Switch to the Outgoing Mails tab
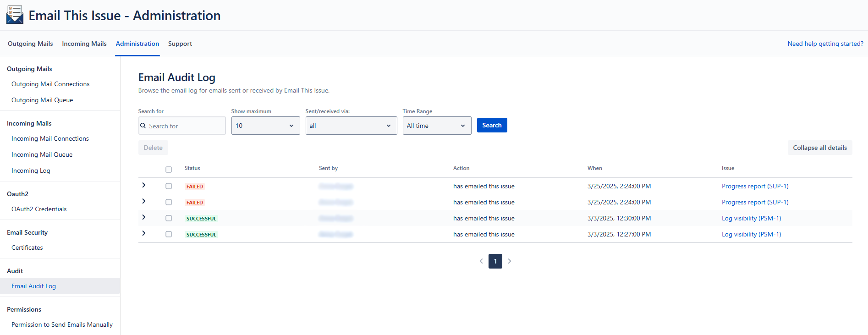868x335 pixels. coord(30,44)
